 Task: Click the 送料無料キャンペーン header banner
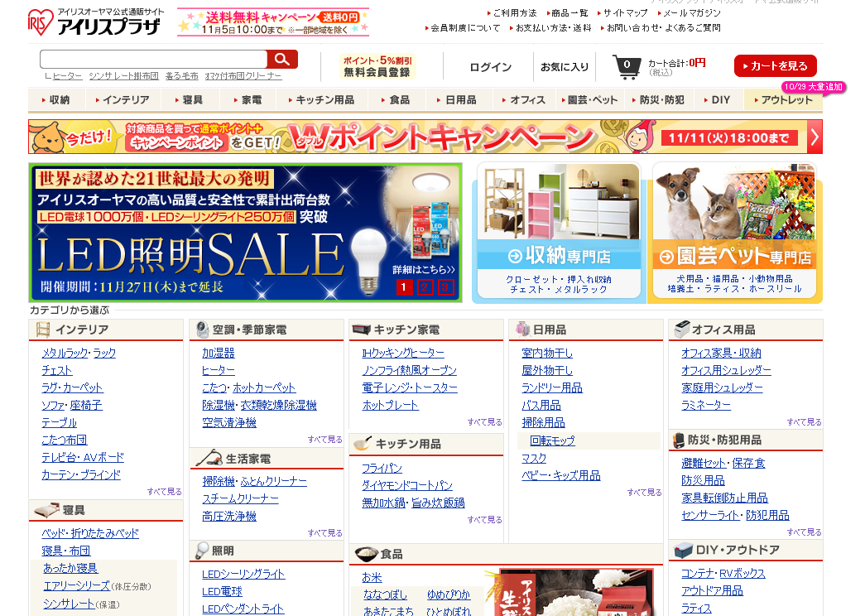point(273,22)
